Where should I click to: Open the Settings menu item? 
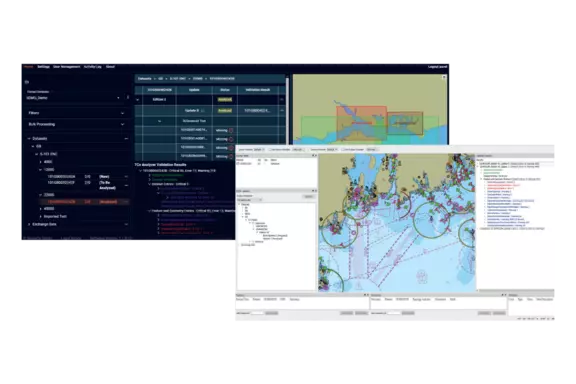click(x=43, y=67)
